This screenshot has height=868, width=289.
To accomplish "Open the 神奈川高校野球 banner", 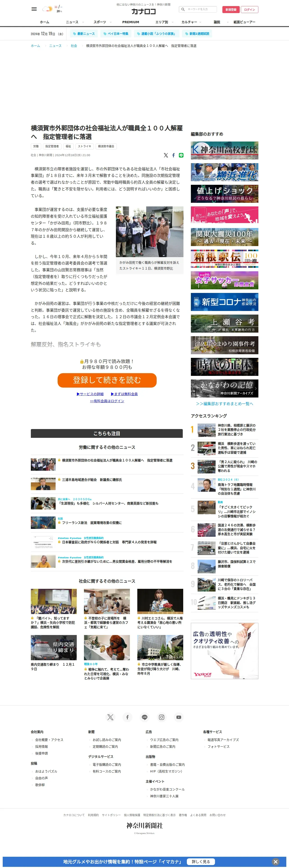I will [224, 150].
